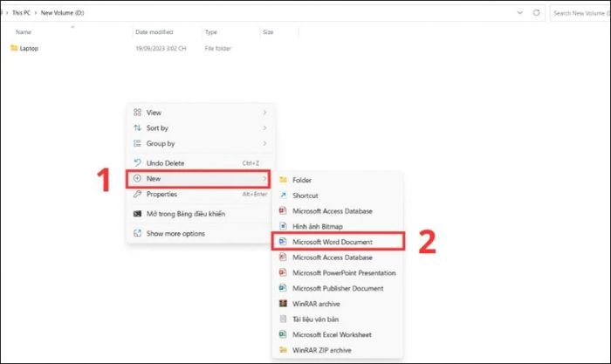
Task: Click the Excel worksheet icon
Action: tap(283, 334)
